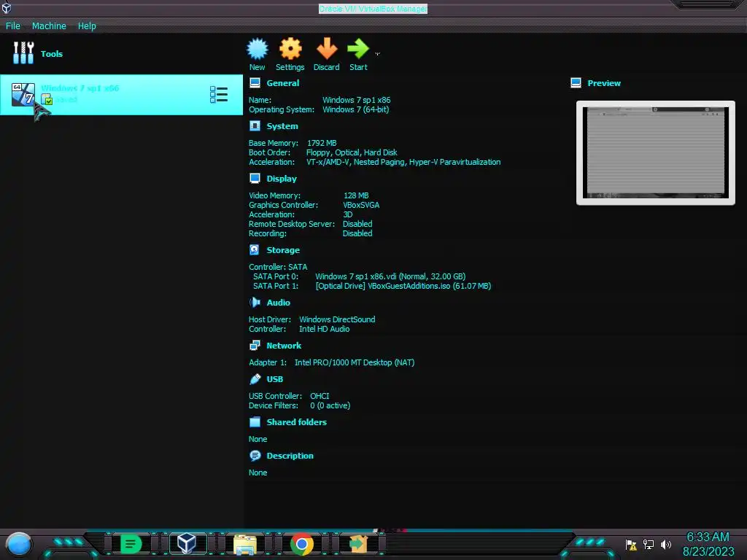Open the General settings heading link

coord(283,83)
